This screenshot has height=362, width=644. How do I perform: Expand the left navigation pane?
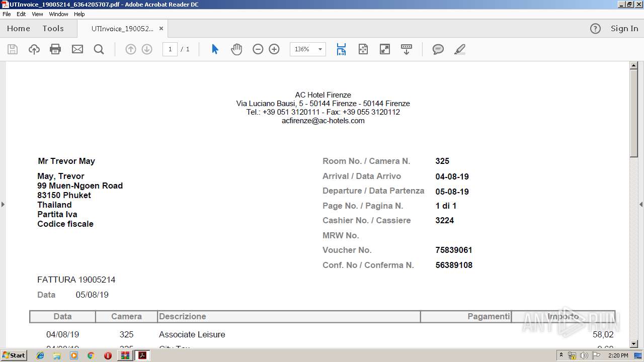point(3,204)
